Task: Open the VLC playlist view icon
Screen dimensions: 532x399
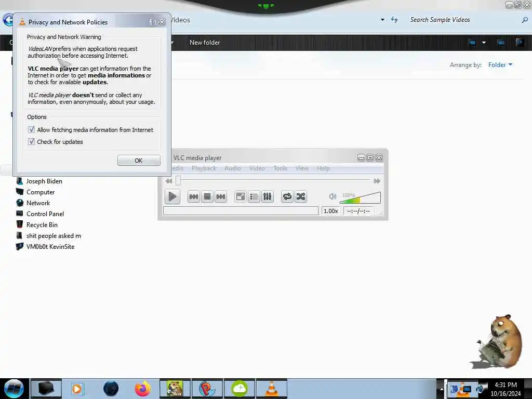Action: click(x=254, y=196)
